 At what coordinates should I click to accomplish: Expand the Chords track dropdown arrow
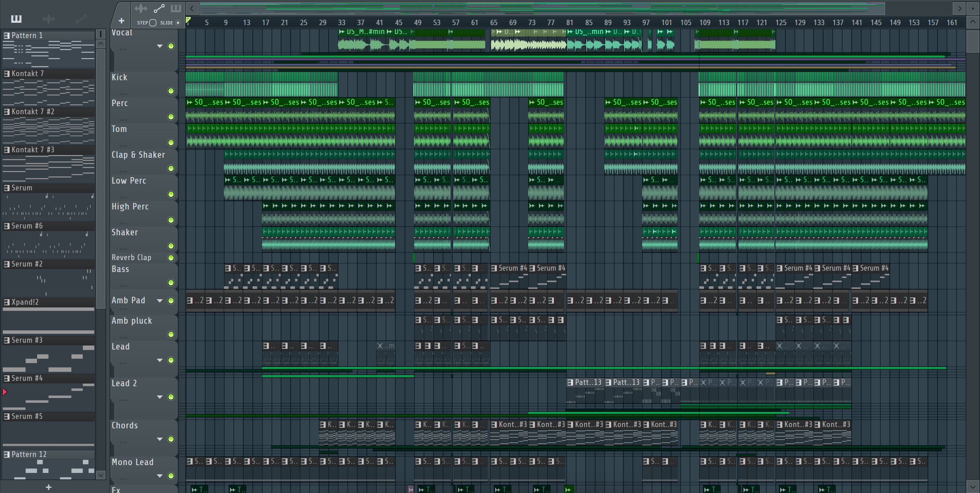click(160, 439)
